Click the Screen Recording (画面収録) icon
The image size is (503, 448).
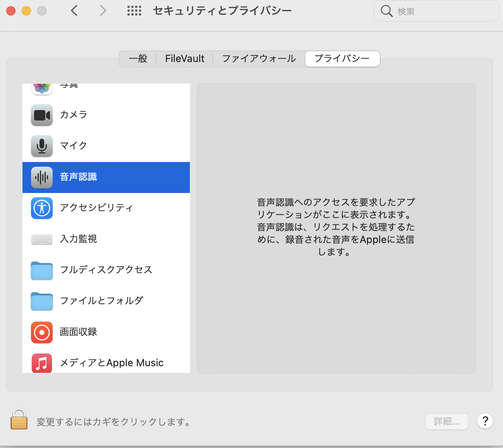[x=42, y=333]
